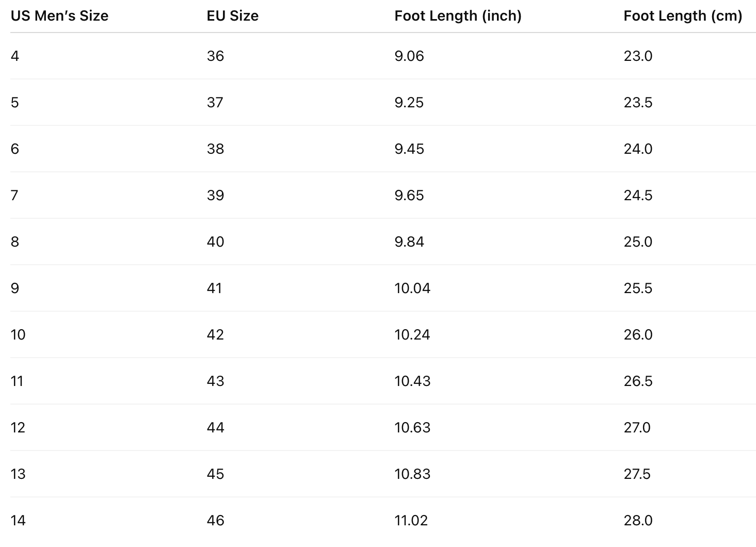The height and width of the screenshot is (547, 756).
Task: Click the EU Size column header
Action: [x=232, y=16]
